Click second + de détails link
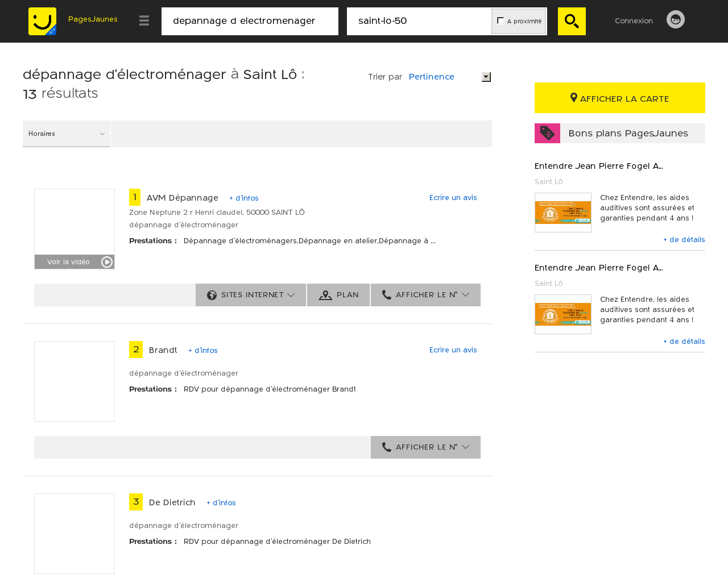The image size is (728, 582). (684, 342)
